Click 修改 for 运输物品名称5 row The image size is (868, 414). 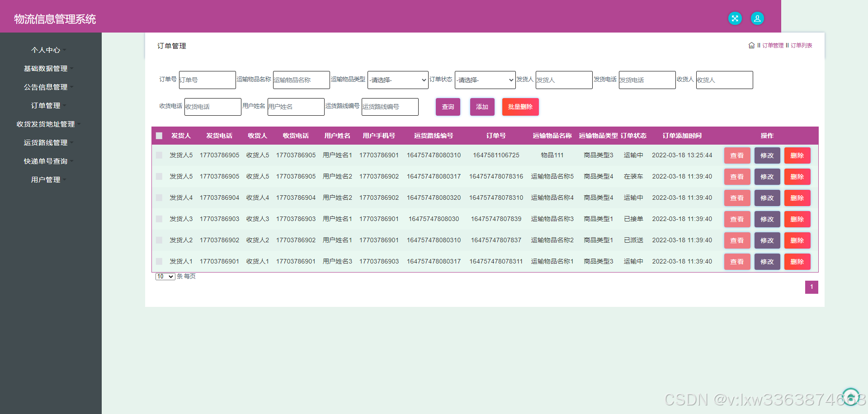[x=767, y=177]
